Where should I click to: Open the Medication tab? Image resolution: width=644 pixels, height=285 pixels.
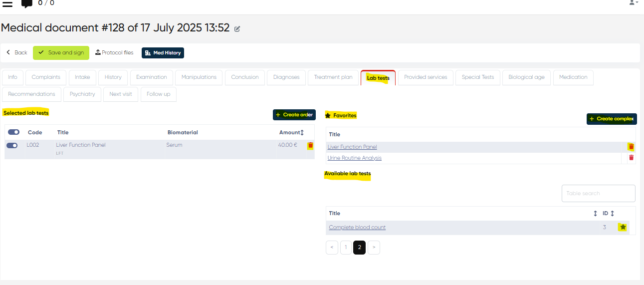point(573,77)
